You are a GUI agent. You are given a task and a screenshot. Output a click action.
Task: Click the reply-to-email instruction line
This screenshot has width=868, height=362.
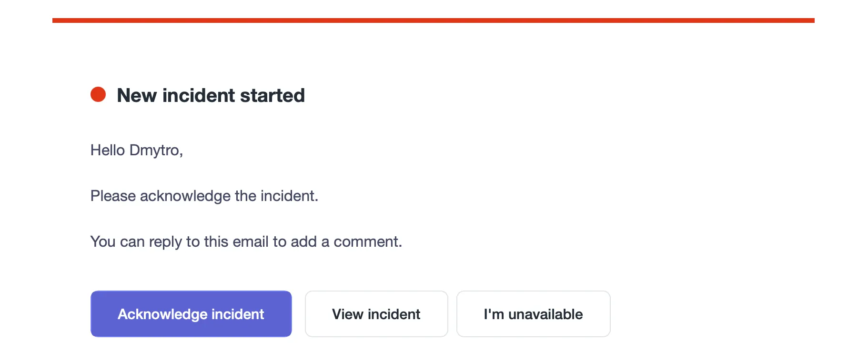[246, 241]
